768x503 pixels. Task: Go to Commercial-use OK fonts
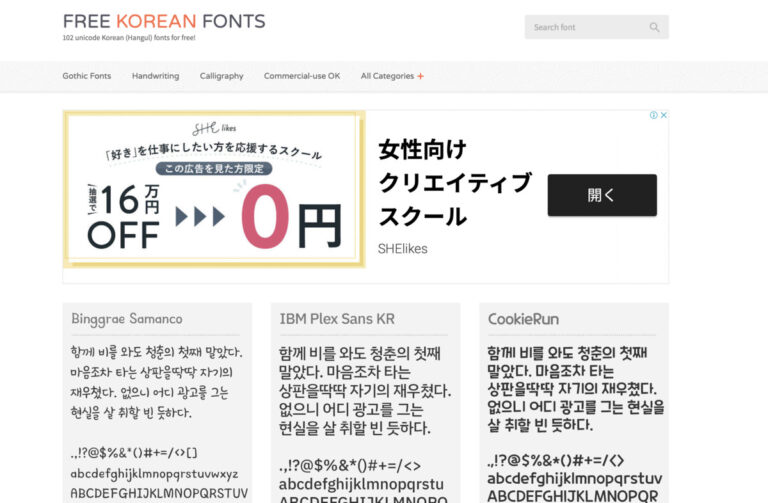(302, 76)
